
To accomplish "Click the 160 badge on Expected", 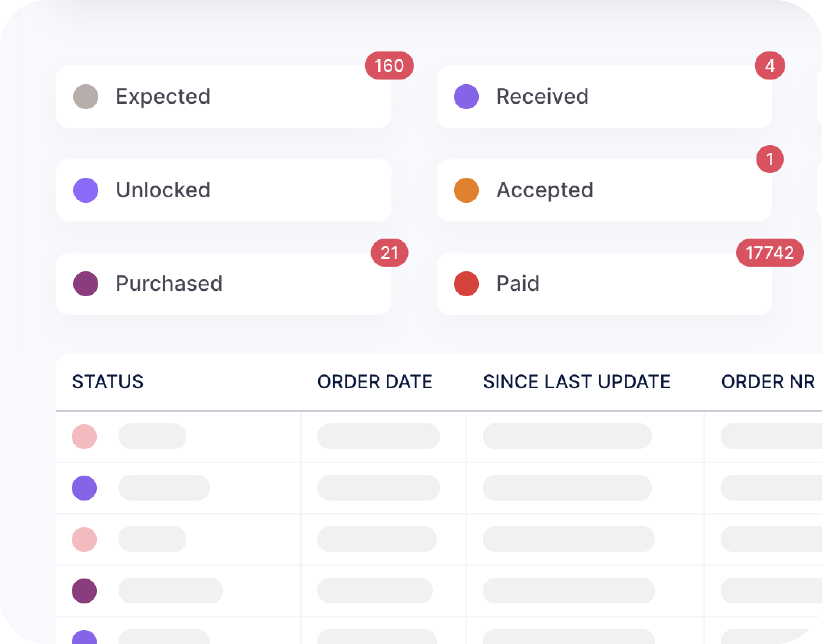I will tap(389, 65).
